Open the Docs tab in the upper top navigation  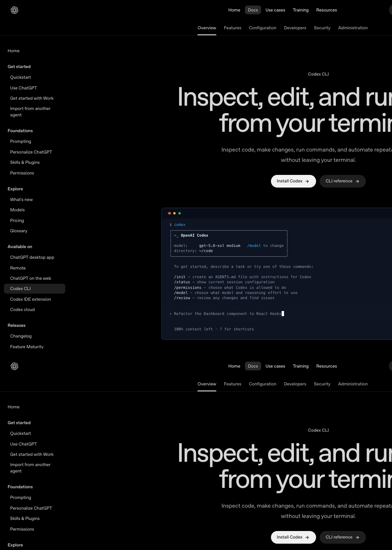point(253,10)
